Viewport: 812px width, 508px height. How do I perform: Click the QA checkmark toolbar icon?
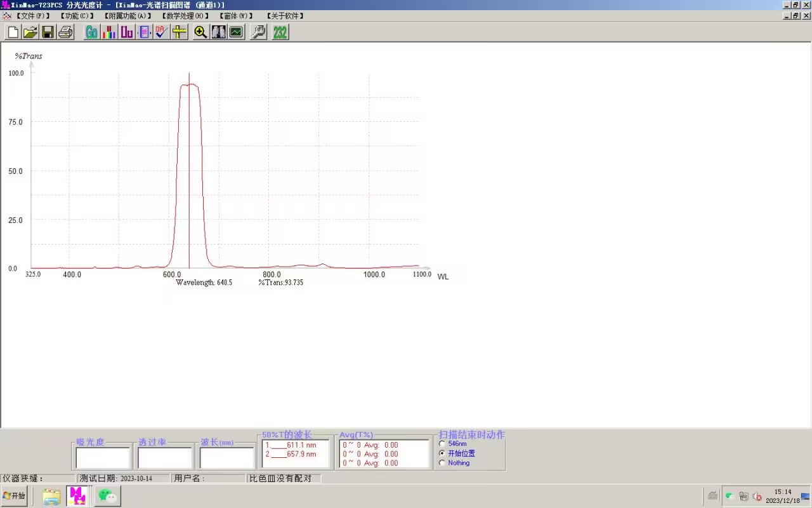click(162, 32)
